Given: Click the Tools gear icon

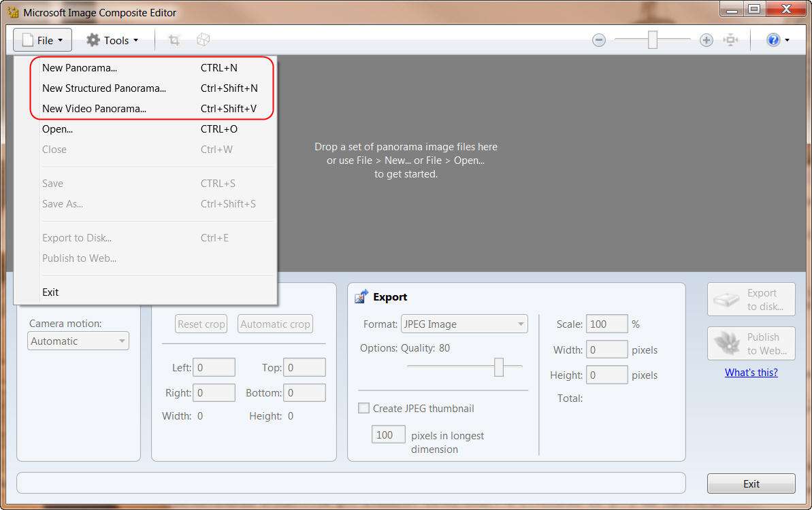Looking at the screenshot, I should (93, 41).
